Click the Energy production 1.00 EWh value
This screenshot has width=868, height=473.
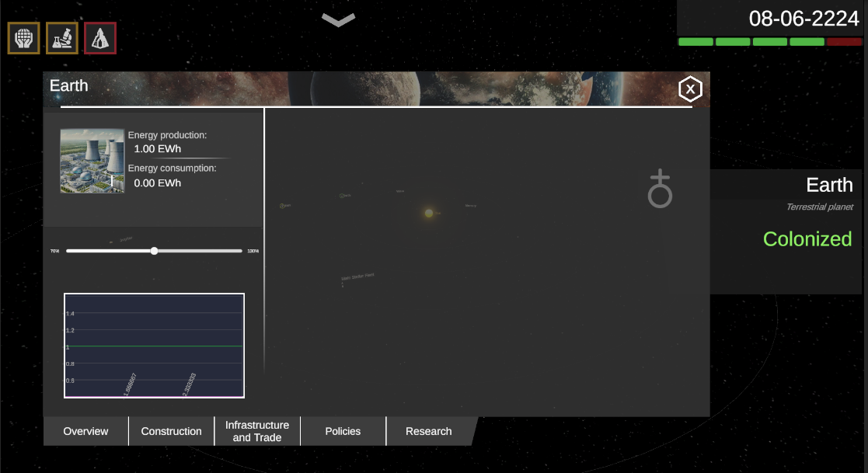click(157, 149)
